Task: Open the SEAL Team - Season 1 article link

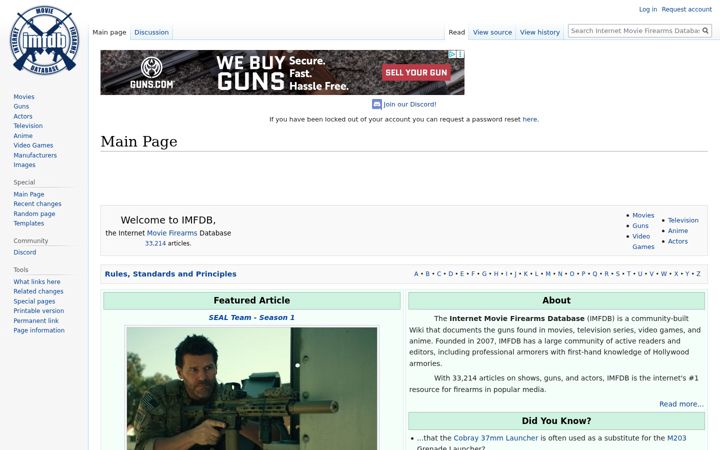Action: click(x=252, y=317)
